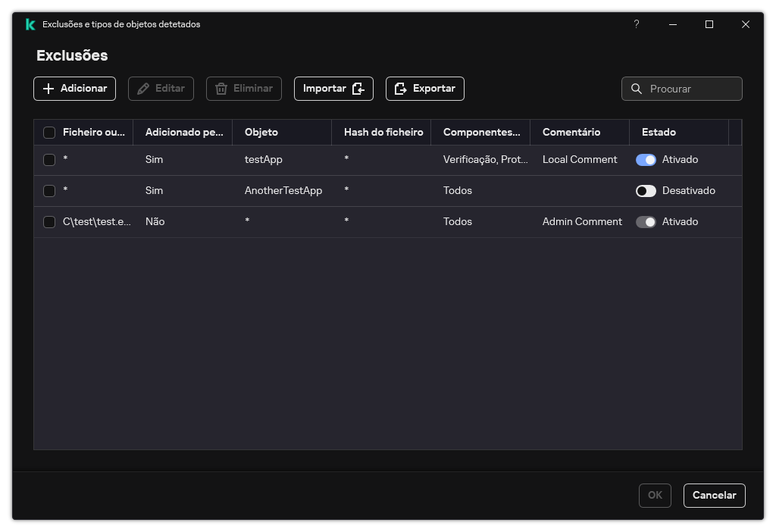Check the select-all checkbox in the header

49,132
